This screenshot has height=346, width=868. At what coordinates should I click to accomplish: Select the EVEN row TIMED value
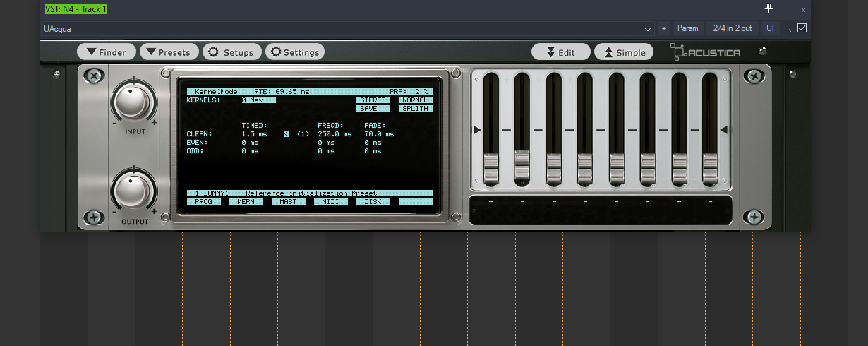[x=250, y=143]
